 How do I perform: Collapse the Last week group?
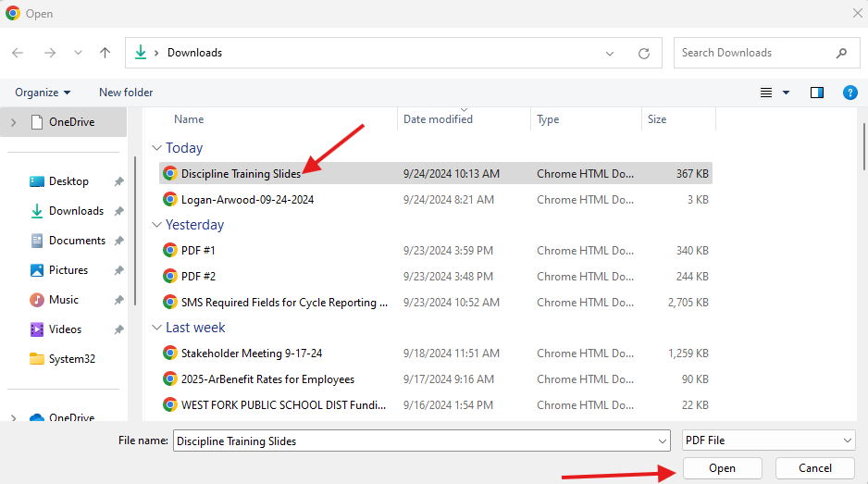coord(156,328)
